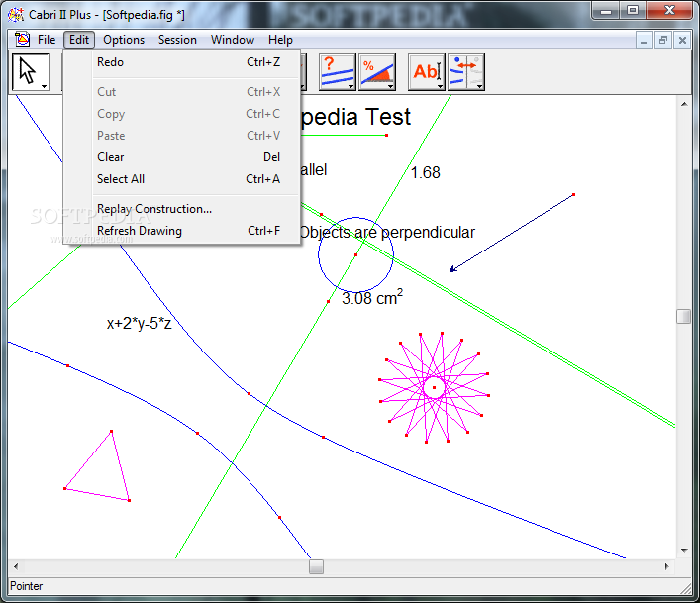The image size is (700, 603).
Task: Minimize the Softpedia.fig document window
Action: click(x=644, y=41)
